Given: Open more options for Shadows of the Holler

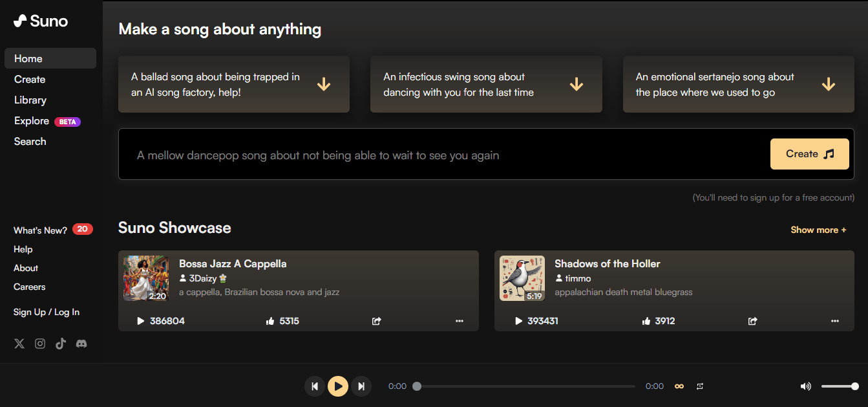Looking at the screenshot, I should point(835,321).
